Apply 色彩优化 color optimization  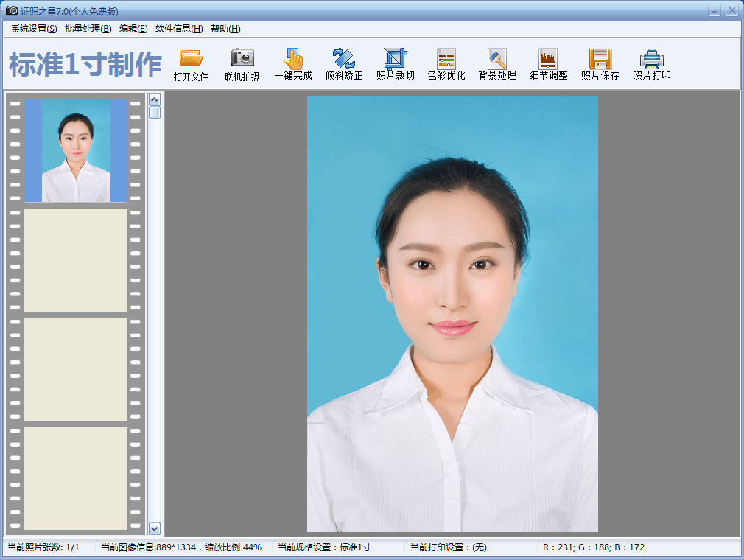click(445, 63)
